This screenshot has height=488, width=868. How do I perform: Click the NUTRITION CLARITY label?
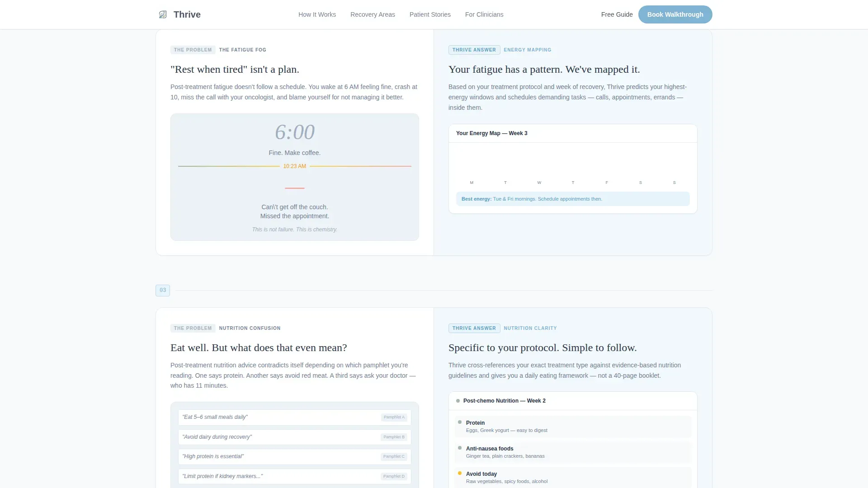pyautogui.click(x=530, y=328)
